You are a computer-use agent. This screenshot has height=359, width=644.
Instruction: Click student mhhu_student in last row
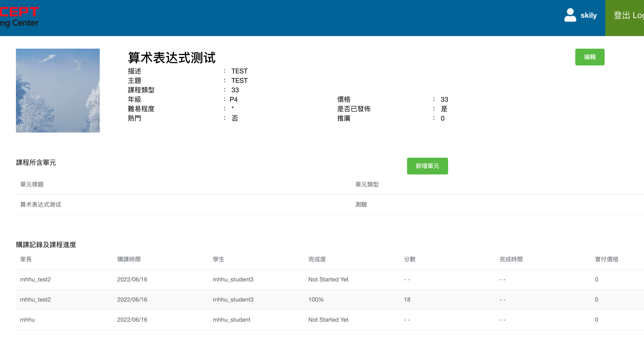pos(231,320)
